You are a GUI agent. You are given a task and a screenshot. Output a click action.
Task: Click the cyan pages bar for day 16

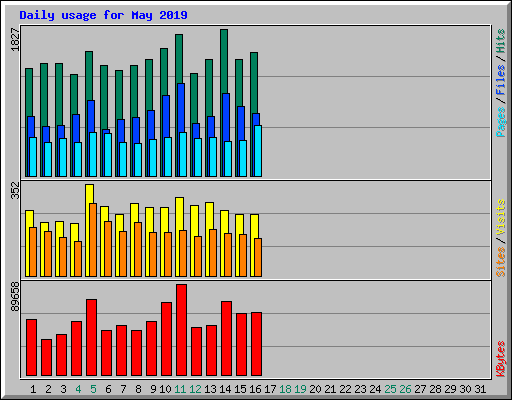point(258,151)
